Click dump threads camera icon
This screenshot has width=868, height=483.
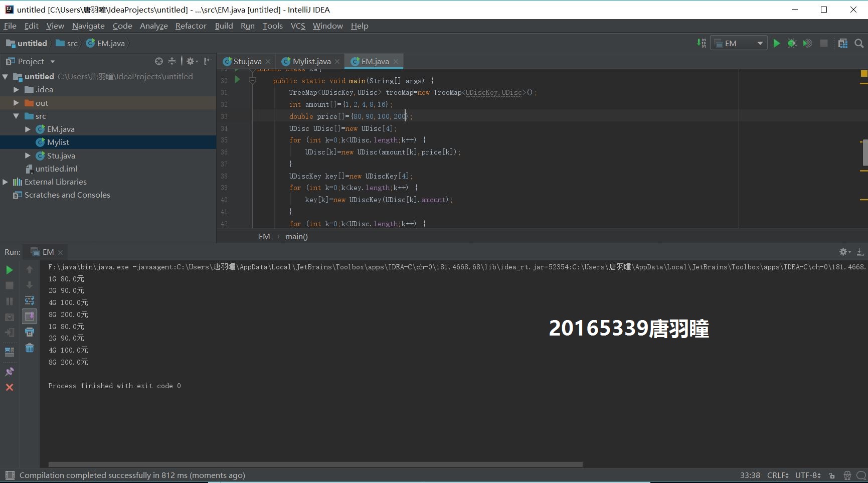[9, 317]
